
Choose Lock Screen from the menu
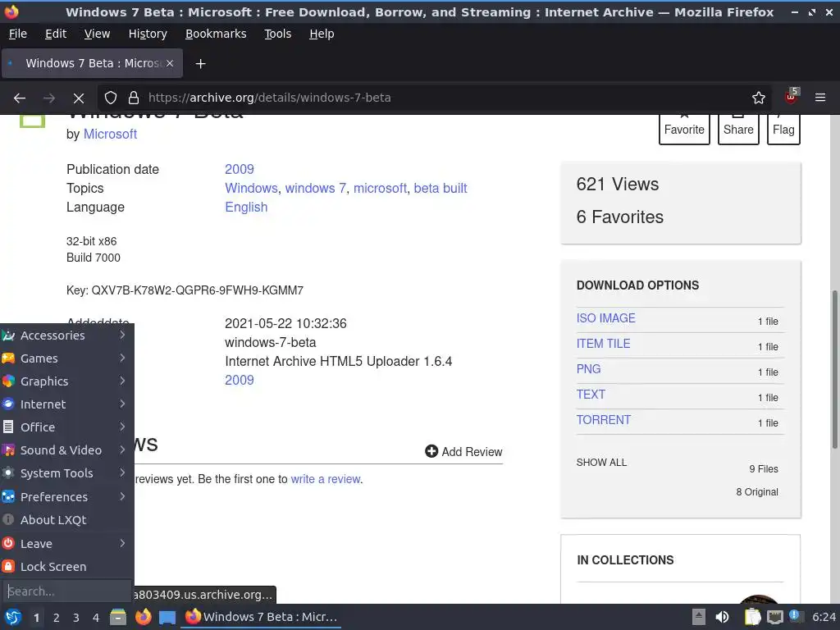tap(67, 567)
